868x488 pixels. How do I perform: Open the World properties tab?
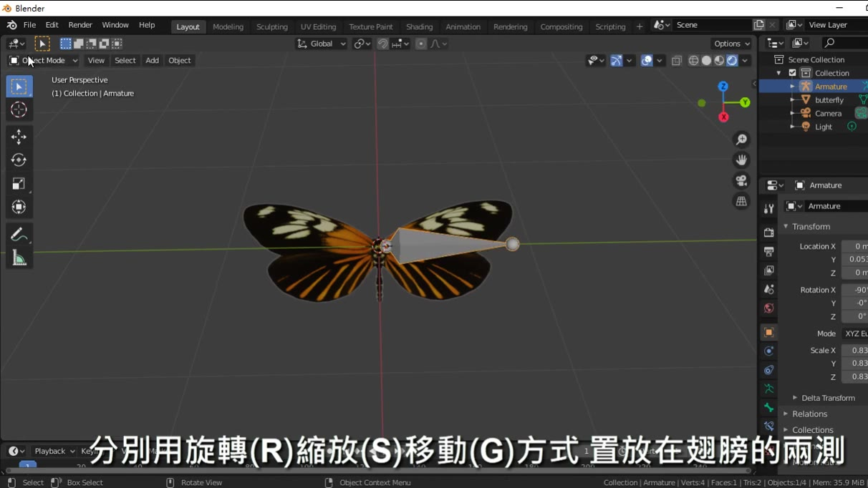pyautogui.click(x=768, y=308)
